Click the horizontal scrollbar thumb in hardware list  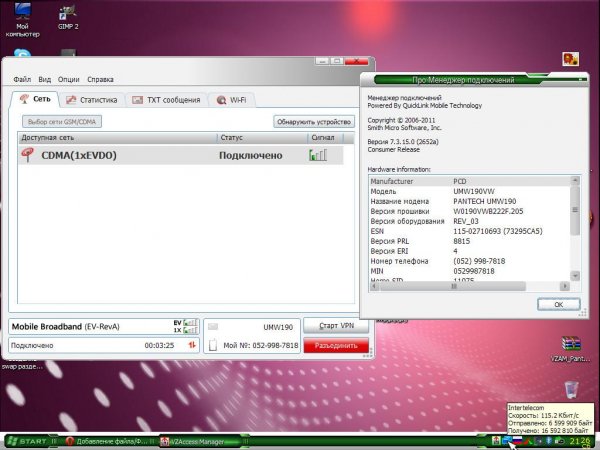pos(453,286)
